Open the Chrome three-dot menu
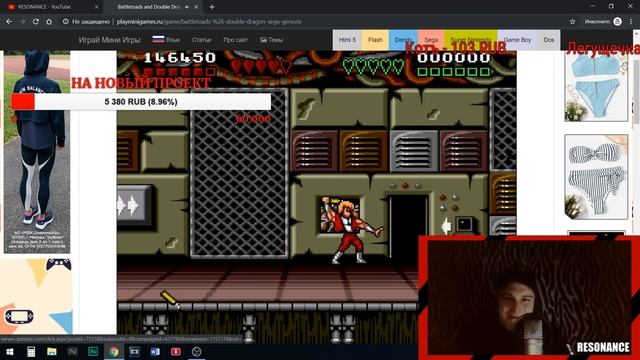Image resolution: width=640 pixels, height=360 pixels. pyautogui.click(x=631, y=22)
